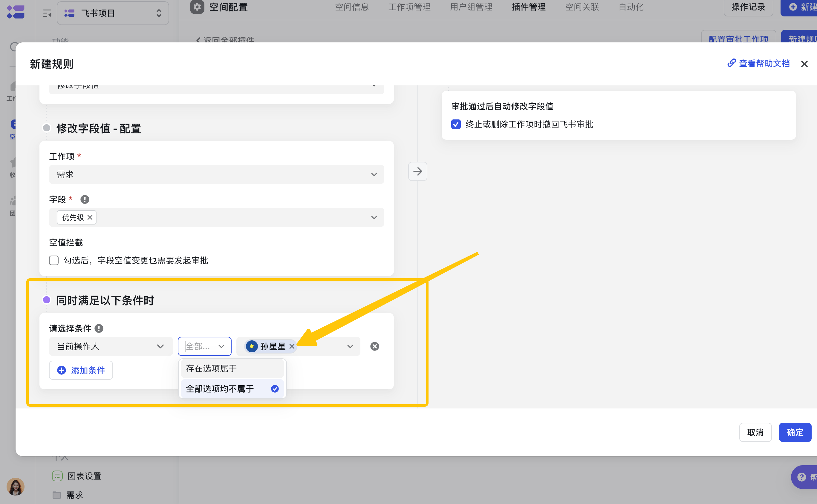This screenshot has height=504, width=817.
Task: Enable 字段空值变更也需要发起审批 checkbox
Action: point(54,260)
